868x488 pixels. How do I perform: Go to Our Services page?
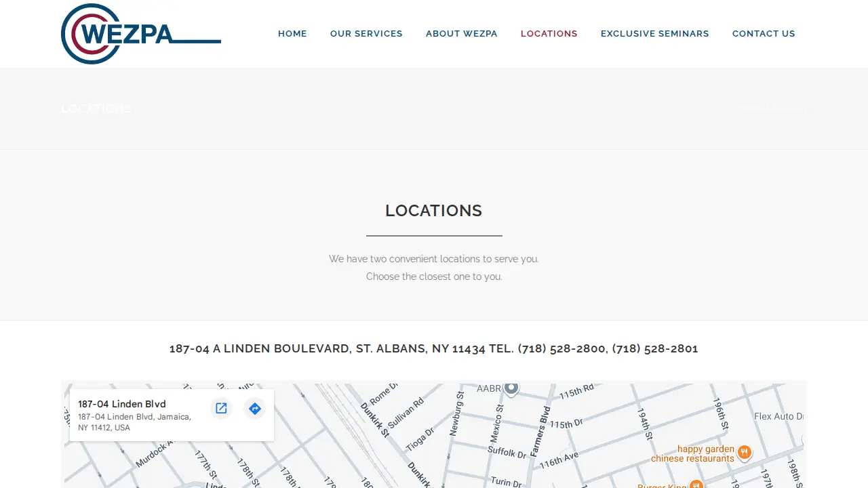pos(366,33)
